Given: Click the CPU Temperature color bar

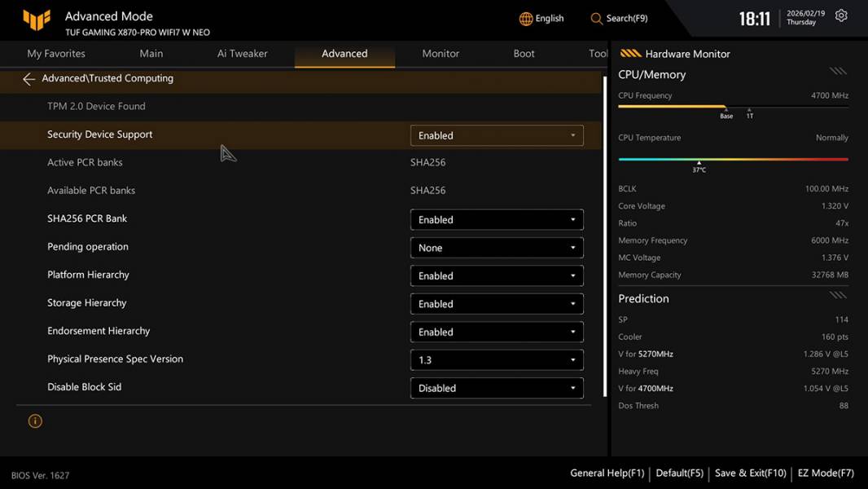Looking at the screenshot, I should coord(733,159).
